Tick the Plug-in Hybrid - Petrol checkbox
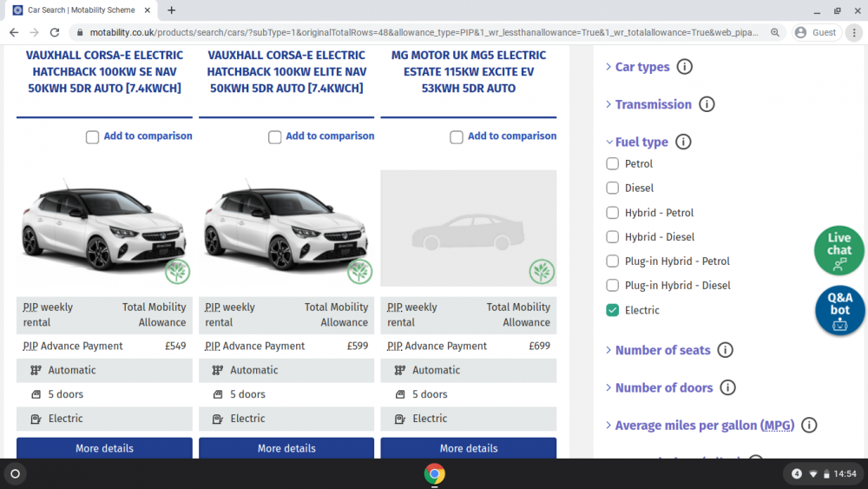868x489 pixels. (x=612, y=261)
